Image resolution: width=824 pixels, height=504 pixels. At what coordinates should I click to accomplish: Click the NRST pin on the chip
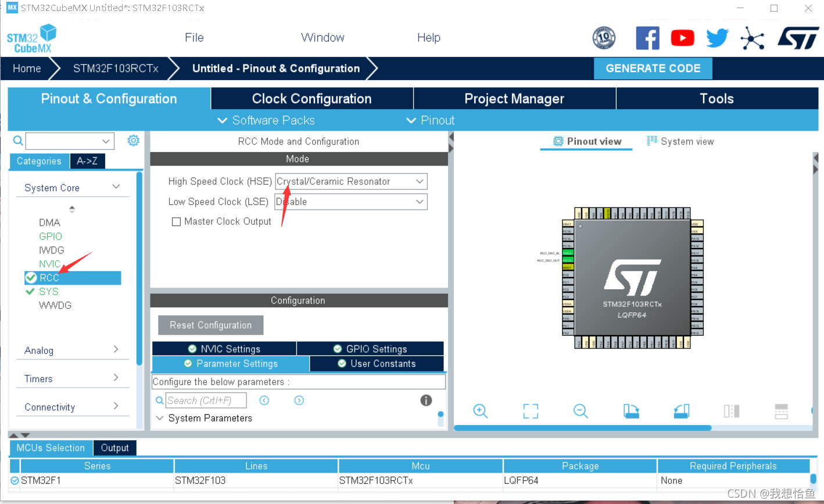tap(568, 268)
